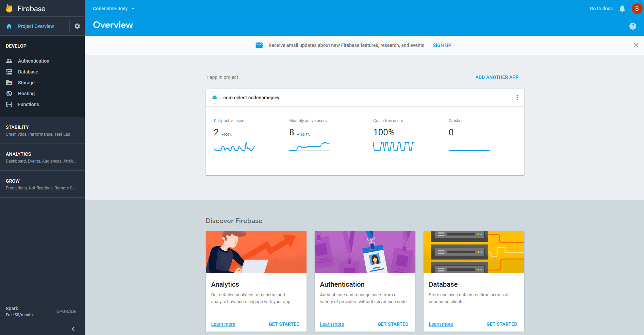
Task: Expand the Grow section
Action: coord(42,184)
